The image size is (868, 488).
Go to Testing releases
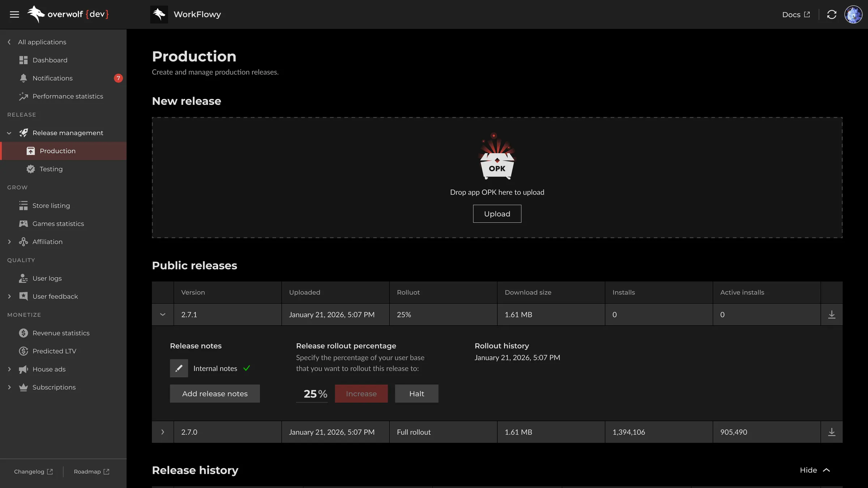pyautogui.click(x=63, y=169)
